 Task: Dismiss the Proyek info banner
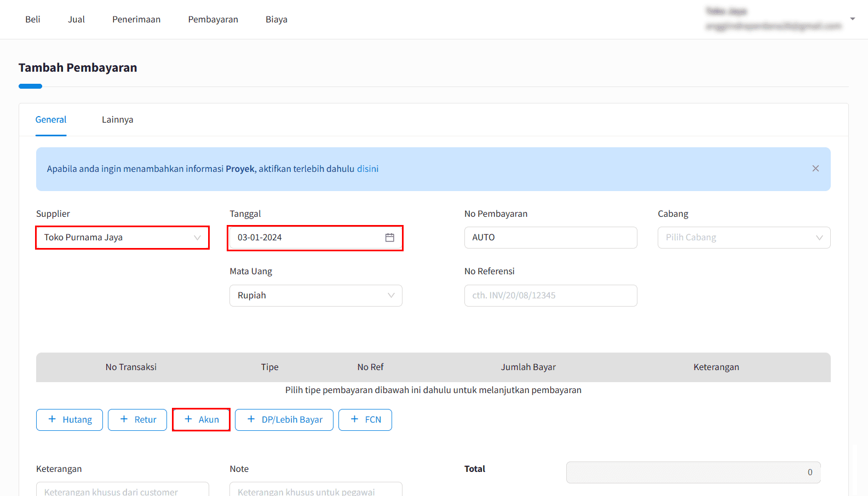(815, 169)
